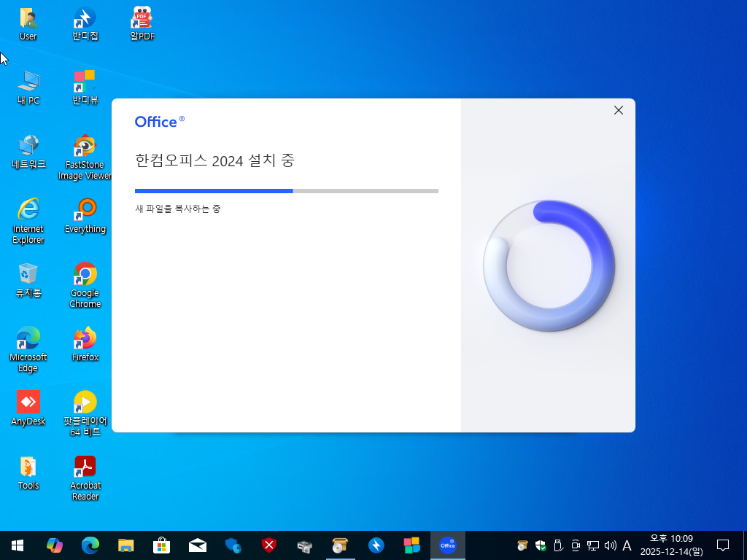
Task: Open the blue shield taskbar app
Action: coord(233,545)
